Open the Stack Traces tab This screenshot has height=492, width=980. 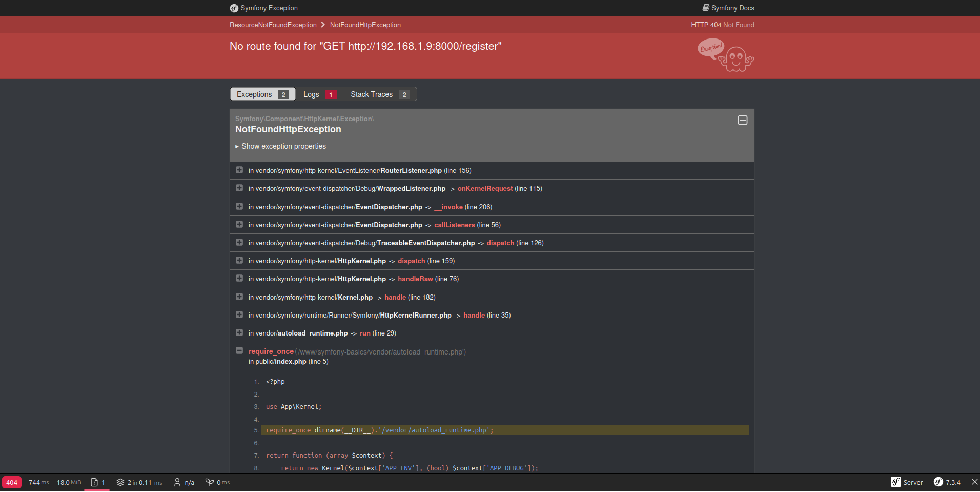coord(379,94)
